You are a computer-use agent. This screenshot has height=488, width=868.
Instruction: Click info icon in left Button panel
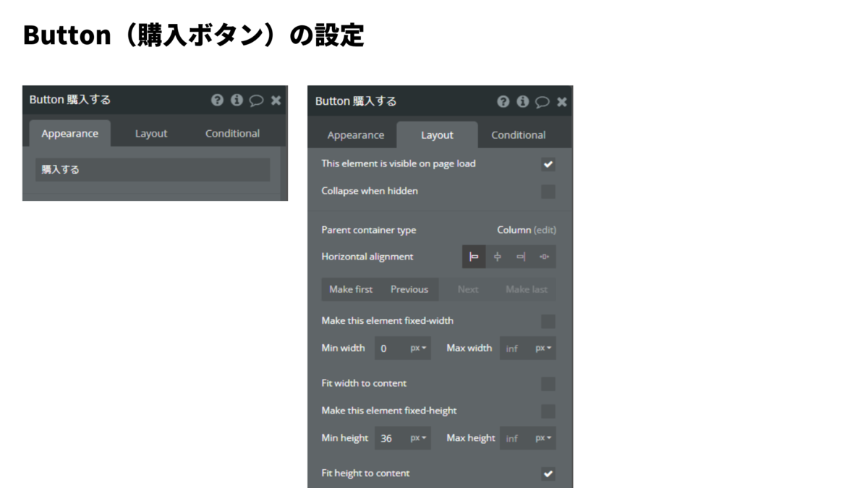(237, 100)
